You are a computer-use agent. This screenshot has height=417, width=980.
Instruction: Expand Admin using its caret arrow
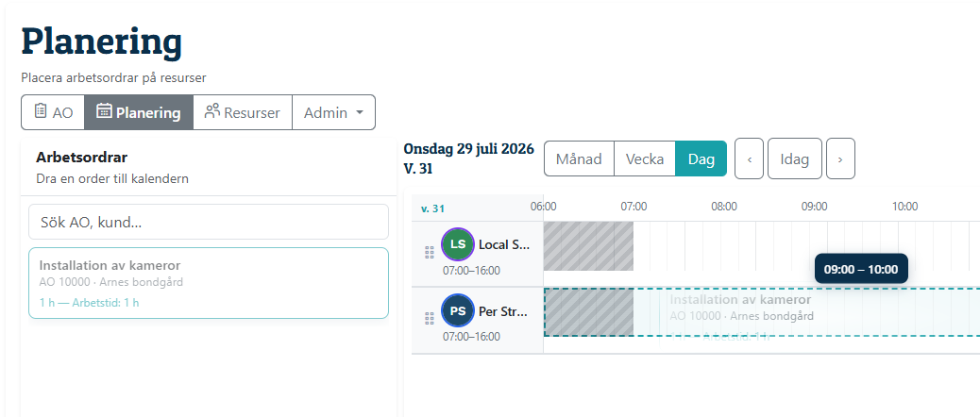360,113
